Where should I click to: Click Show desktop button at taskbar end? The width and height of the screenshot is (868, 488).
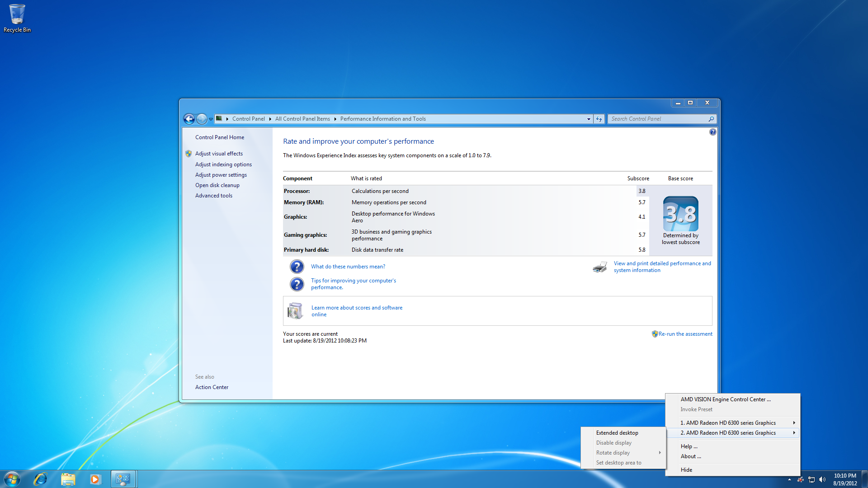(865, 479)
